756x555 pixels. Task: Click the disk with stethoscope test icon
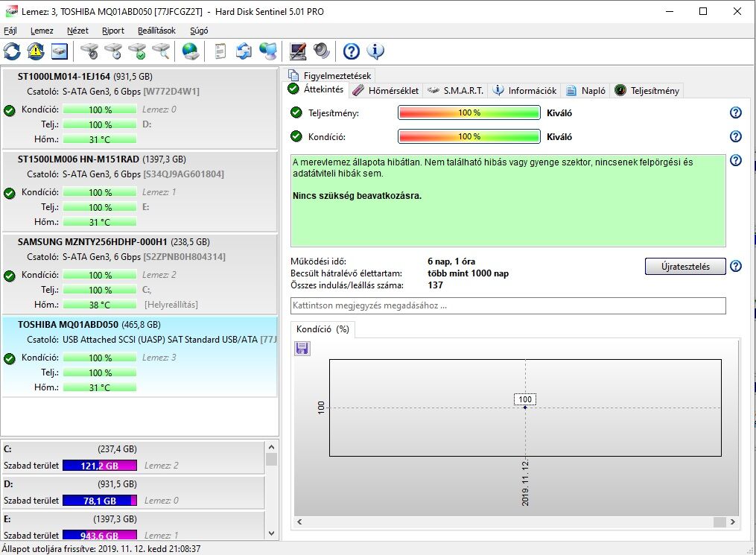point(89,51)
